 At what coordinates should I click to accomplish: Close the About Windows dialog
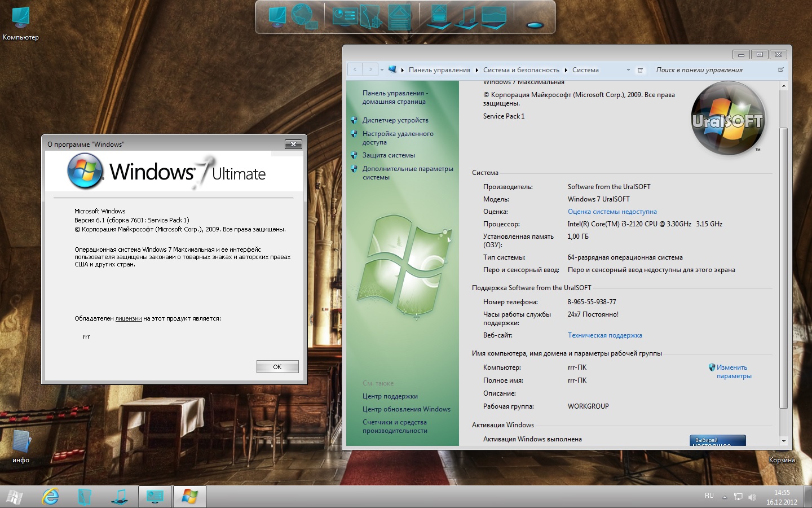pos(293,144)
